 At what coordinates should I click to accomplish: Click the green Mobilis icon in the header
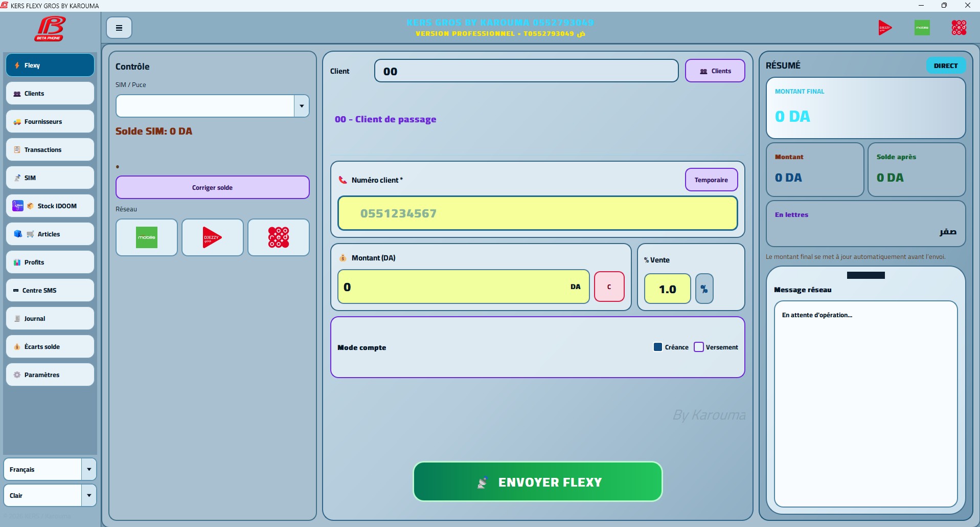(922, 28)
